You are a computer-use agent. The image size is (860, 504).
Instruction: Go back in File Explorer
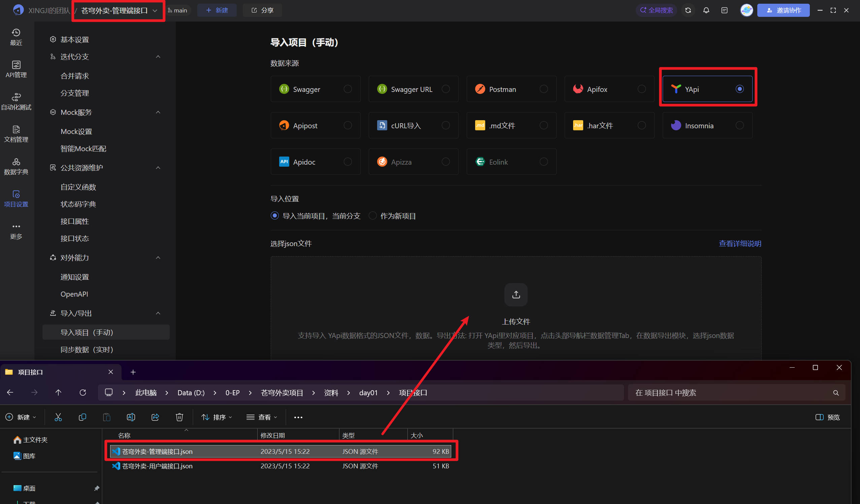coord(10,393)
